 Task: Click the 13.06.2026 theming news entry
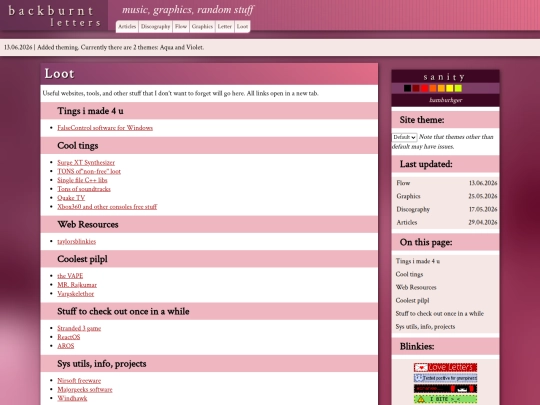coord(104,48)
